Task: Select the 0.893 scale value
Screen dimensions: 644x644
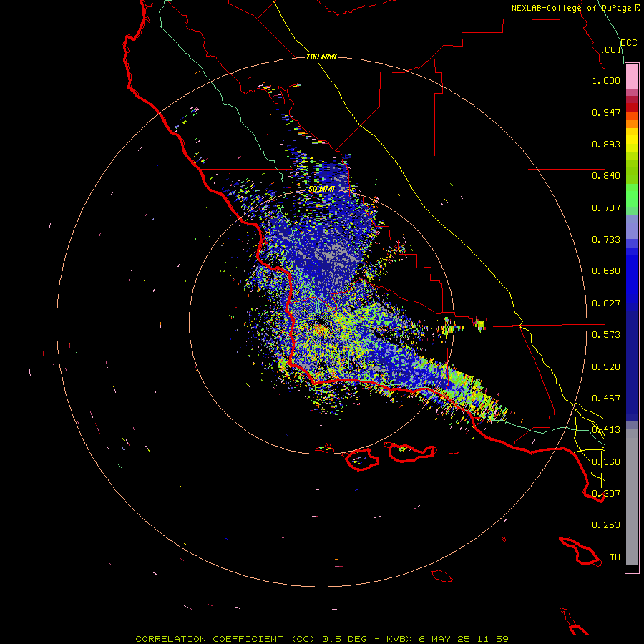Action: [606, 144]
